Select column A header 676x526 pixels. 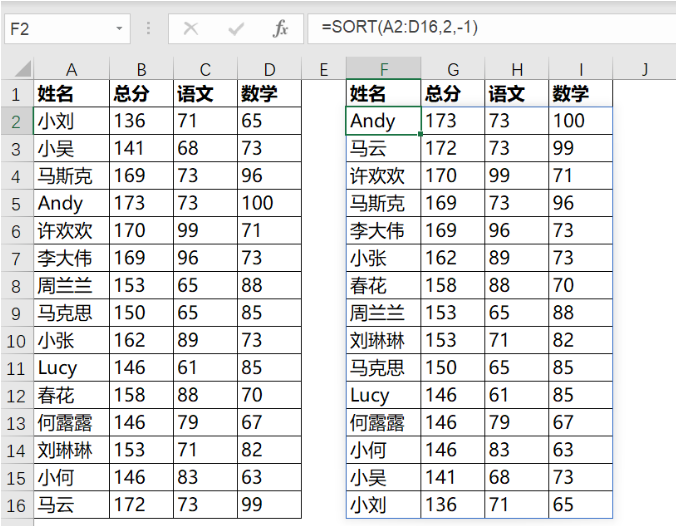tap(72, 69)
